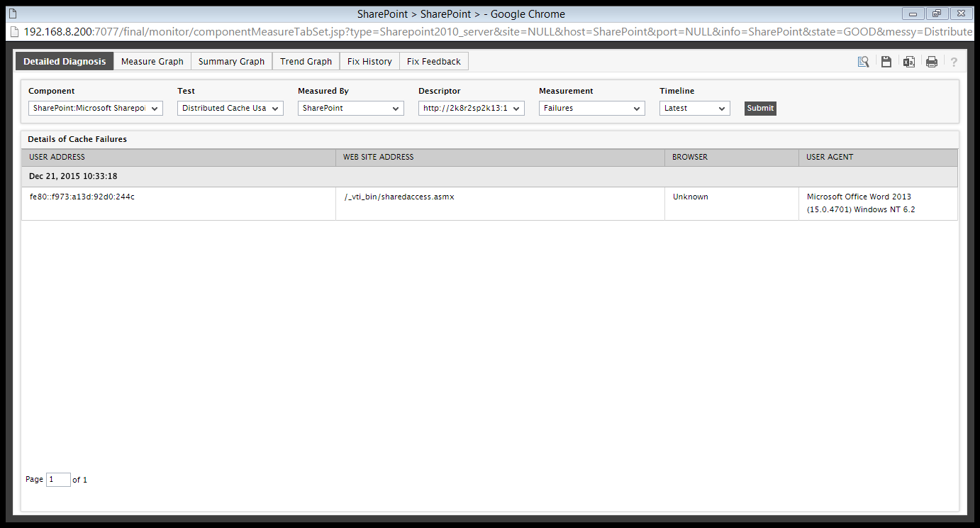Print the diagnosis using the printer icon

click(x=932, y=62)
